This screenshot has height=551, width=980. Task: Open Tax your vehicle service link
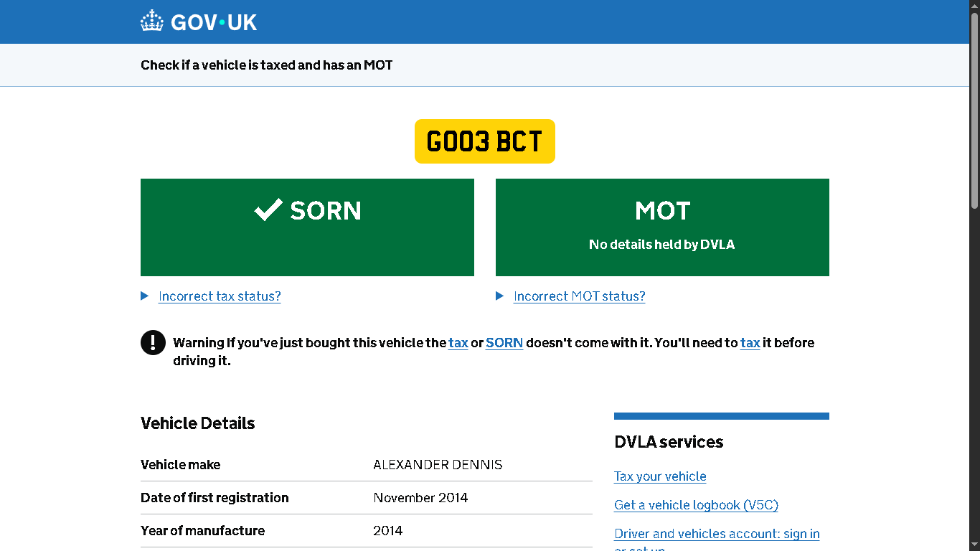coord(660,476)
